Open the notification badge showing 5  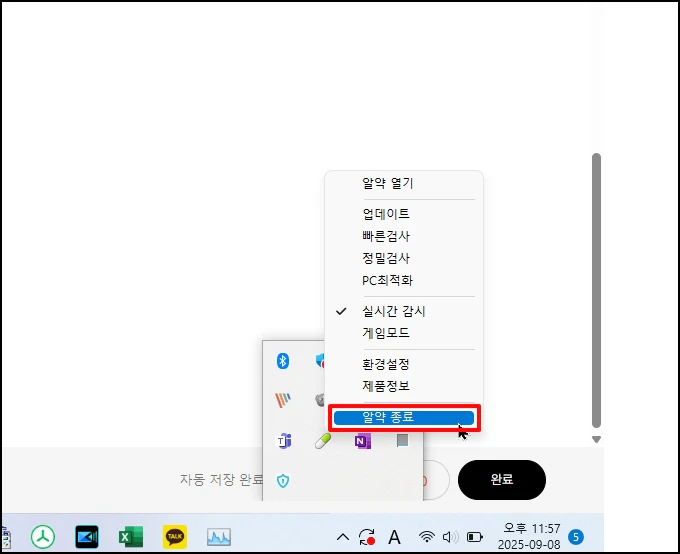tap(576, 537)
